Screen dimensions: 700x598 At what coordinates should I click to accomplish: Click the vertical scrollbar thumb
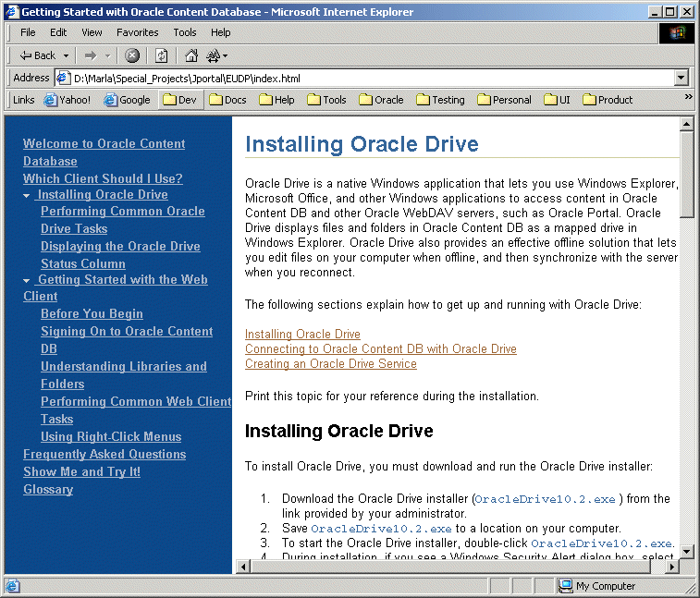pyautogui.click(x=687, y=175)
